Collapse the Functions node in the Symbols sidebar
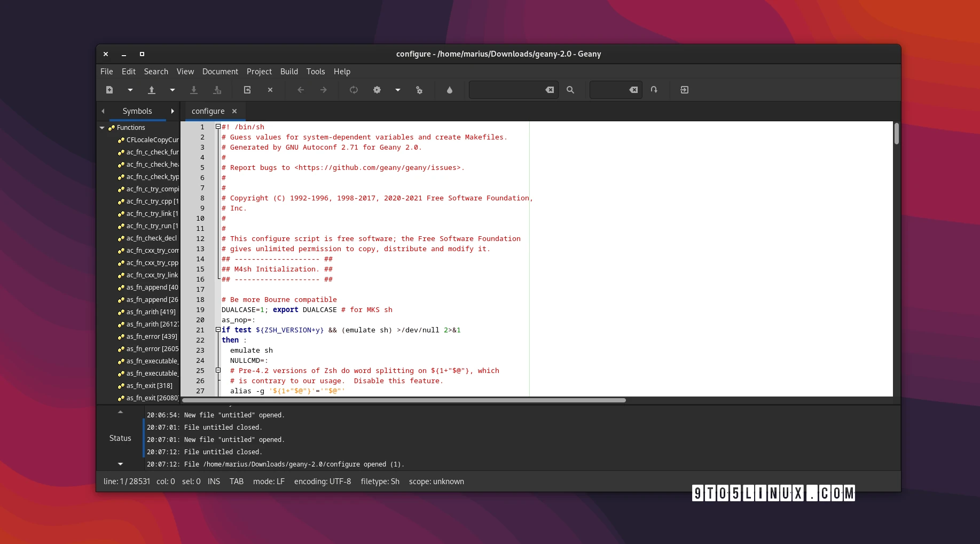980x544 pixels. pos(102,127)
